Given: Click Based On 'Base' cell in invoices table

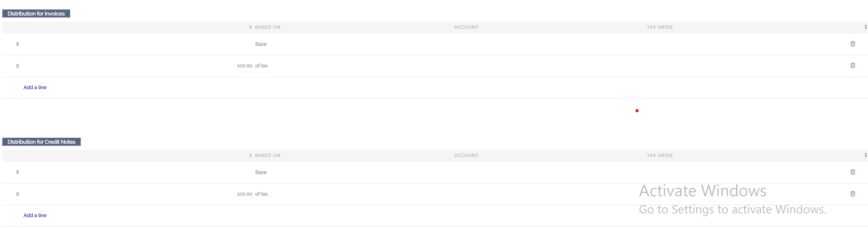Looking at the screenshot, I should (261, 44).
